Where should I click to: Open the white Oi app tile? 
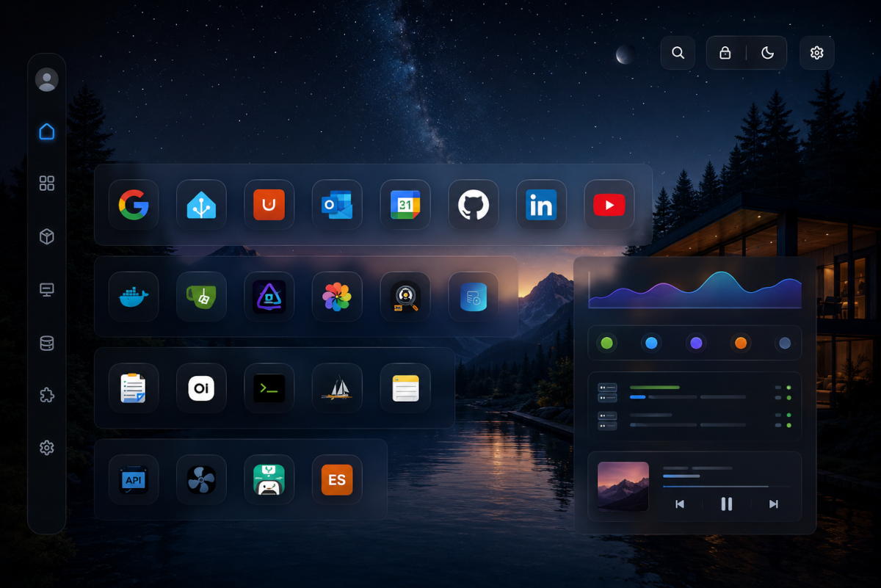pos(201,388)
